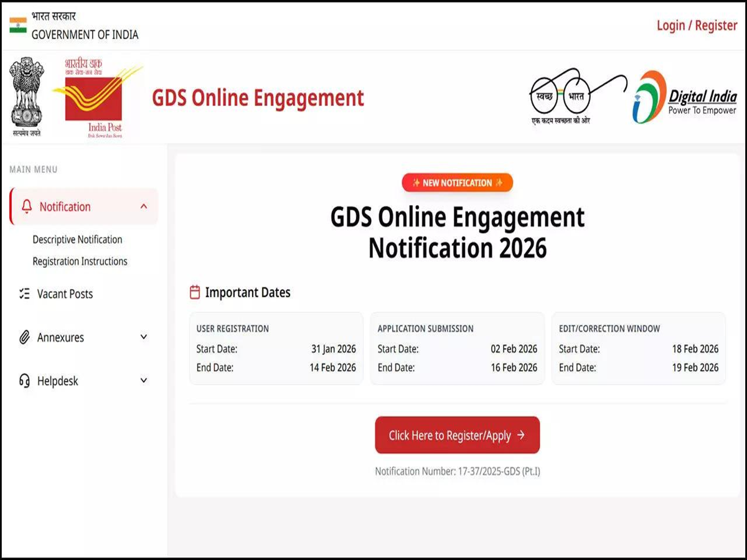Screen dimensions: 747x560
Task: Select Registration Instructions
Action: [x=80, y=261]
